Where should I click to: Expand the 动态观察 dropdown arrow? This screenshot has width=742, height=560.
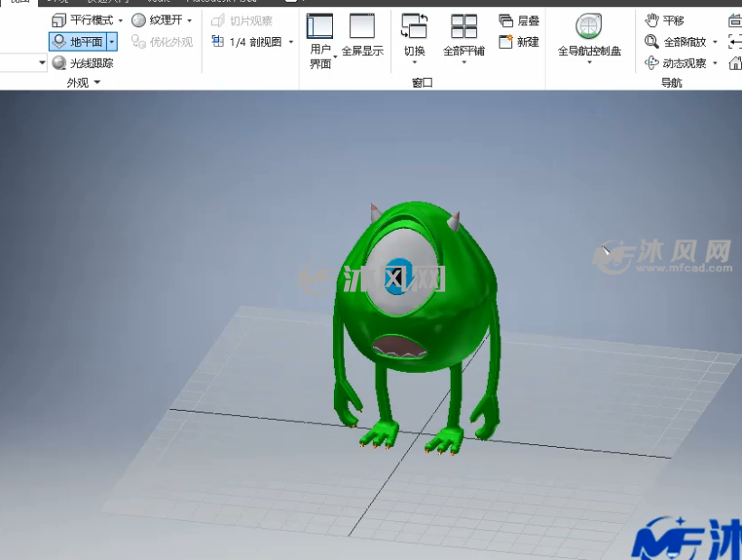pos(715,63)
